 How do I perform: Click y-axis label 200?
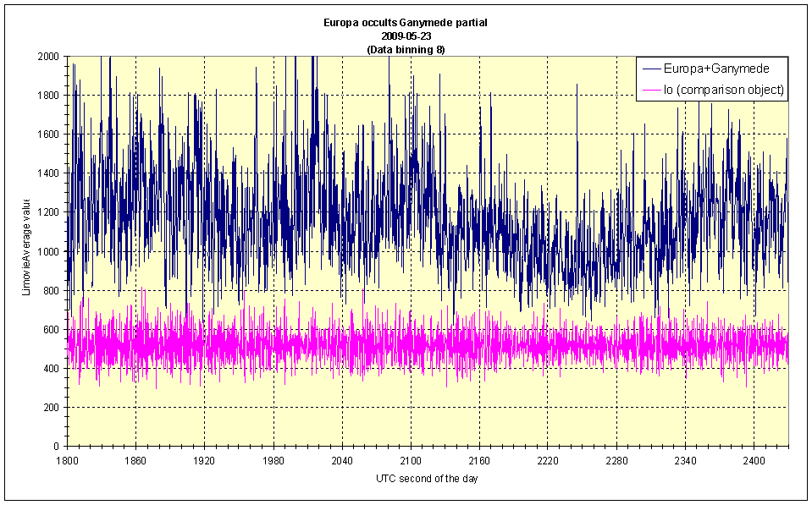click(52, 408)
